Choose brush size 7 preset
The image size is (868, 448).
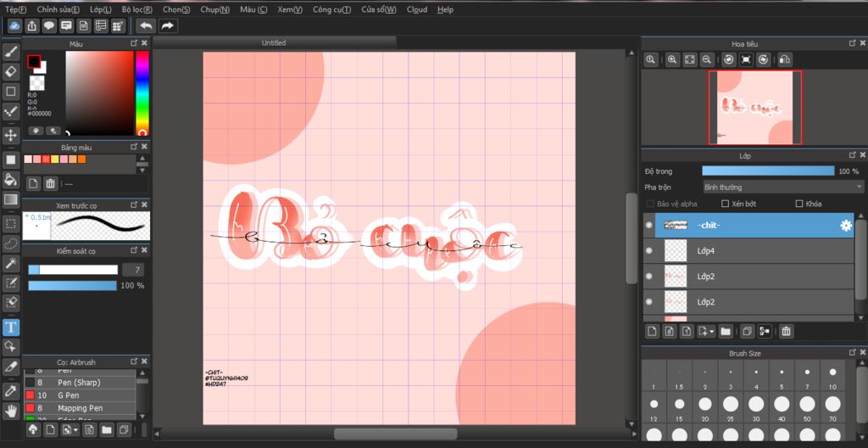pos(807,375)
